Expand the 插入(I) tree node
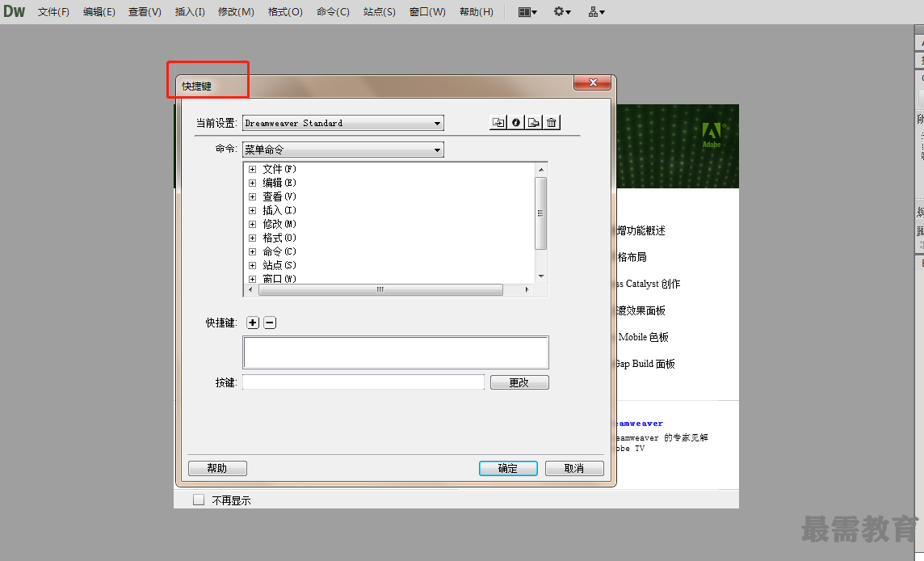Image resolution: width=924 pixels, height=561 pixels. [252, 211]
